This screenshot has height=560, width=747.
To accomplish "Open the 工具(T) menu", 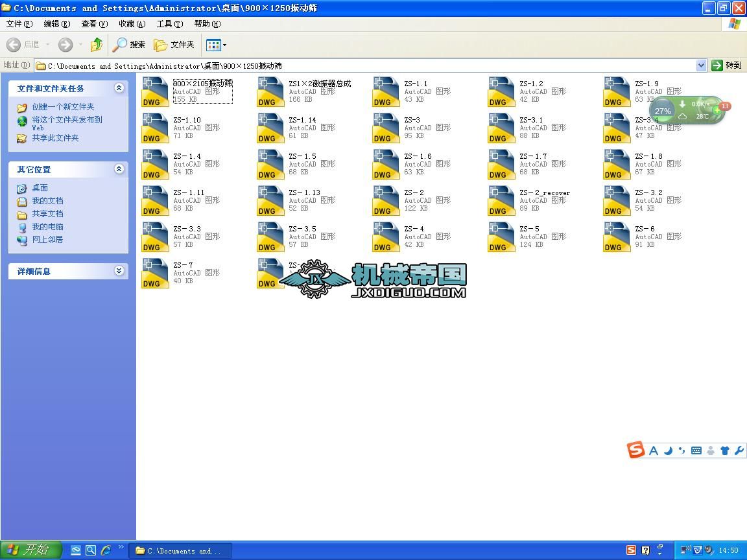I will [170, 24].
